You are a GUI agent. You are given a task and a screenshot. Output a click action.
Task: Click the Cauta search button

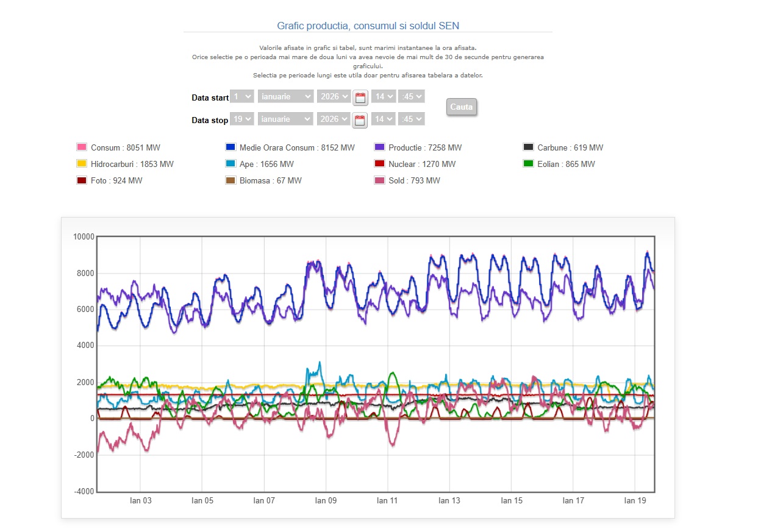coord(462,107)
